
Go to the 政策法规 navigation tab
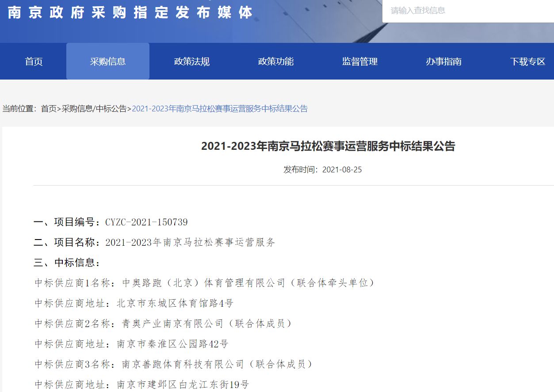(x=192, y=61)
